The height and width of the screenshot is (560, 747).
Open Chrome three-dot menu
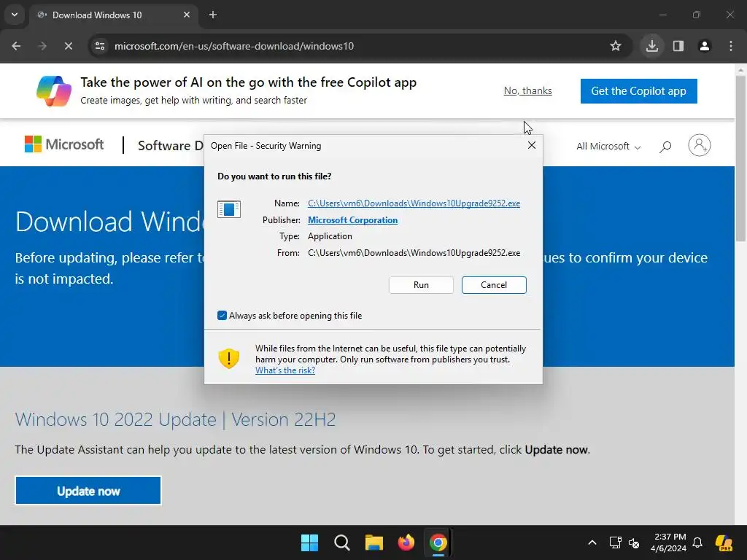[x=731, y=46]
